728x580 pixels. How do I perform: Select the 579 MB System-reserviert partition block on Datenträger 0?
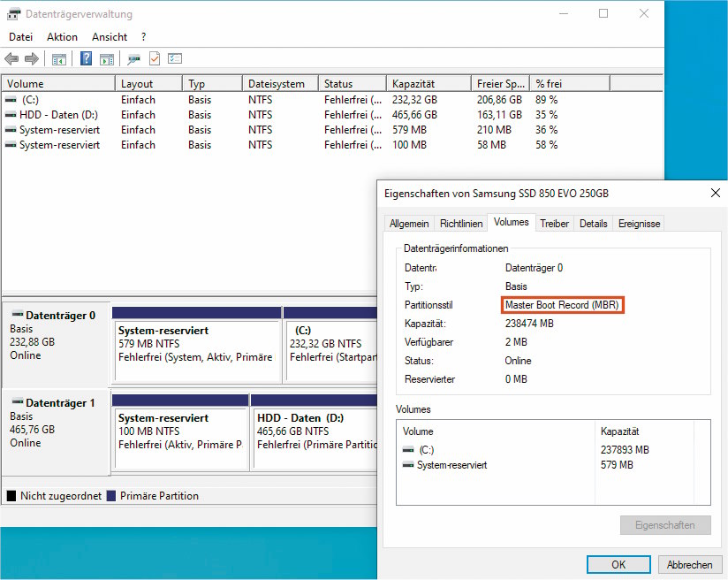click(x=197, y=345)
